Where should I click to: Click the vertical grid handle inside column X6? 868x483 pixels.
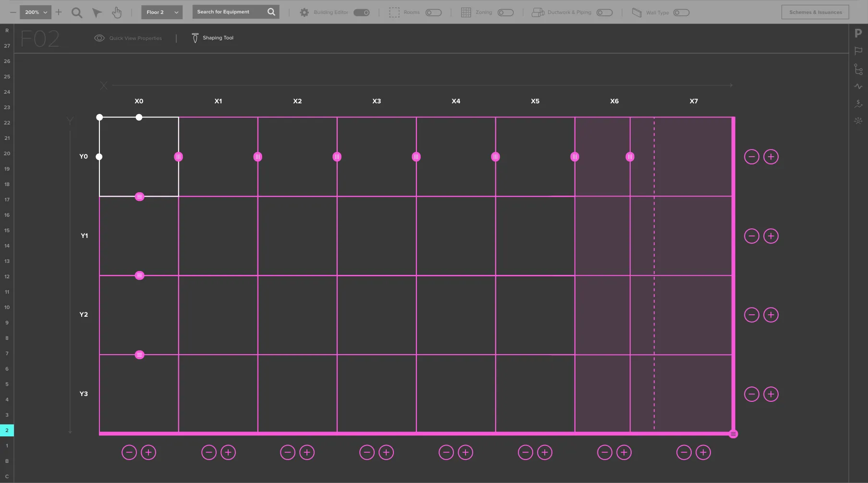tap(630, 157)
